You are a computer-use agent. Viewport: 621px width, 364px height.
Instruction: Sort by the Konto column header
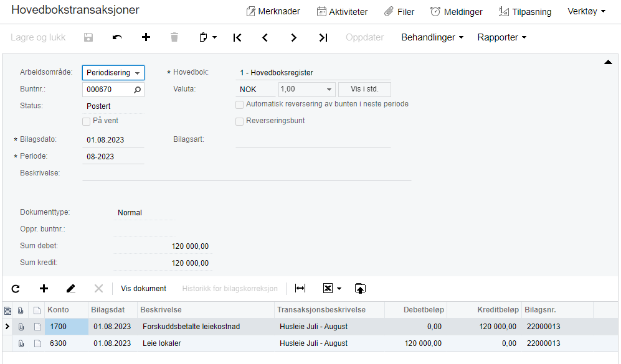pyautogui.click(x=67, y=310)
